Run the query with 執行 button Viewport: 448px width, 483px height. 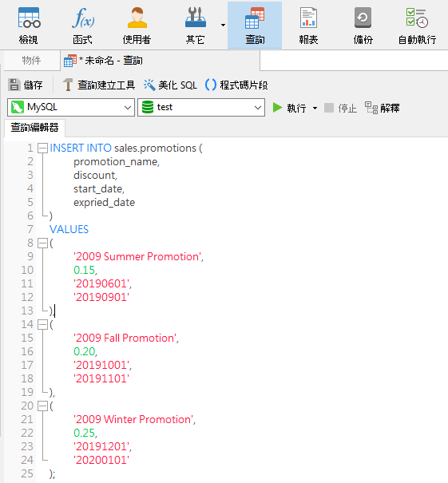tap(290, 108)
